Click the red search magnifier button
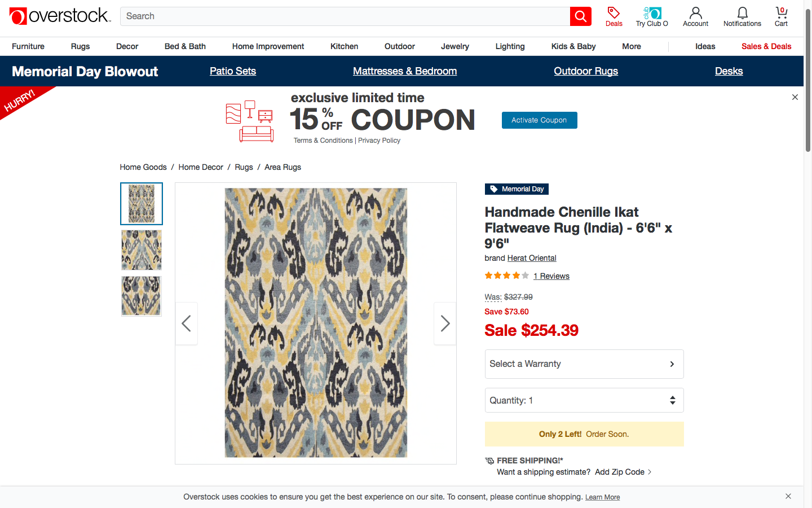This screenshot has height=508, width=812. click(x=580, y=16)
